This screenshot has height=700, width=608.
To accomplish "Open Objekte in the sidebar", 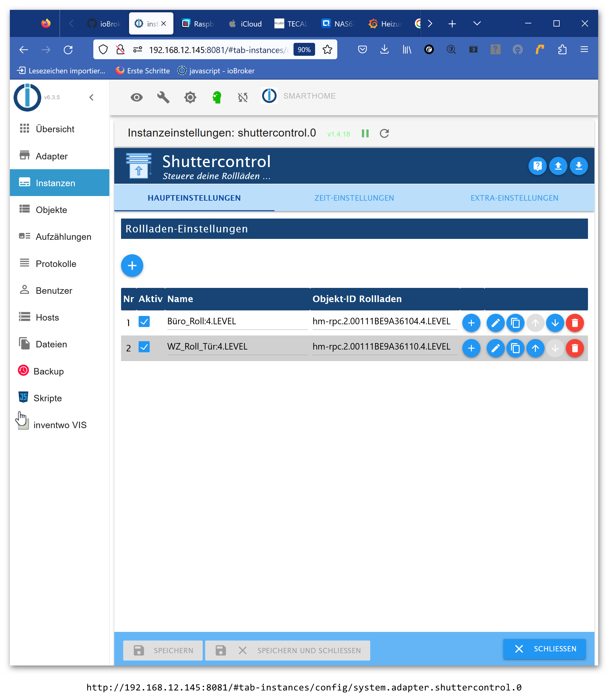I will (60, 210).
